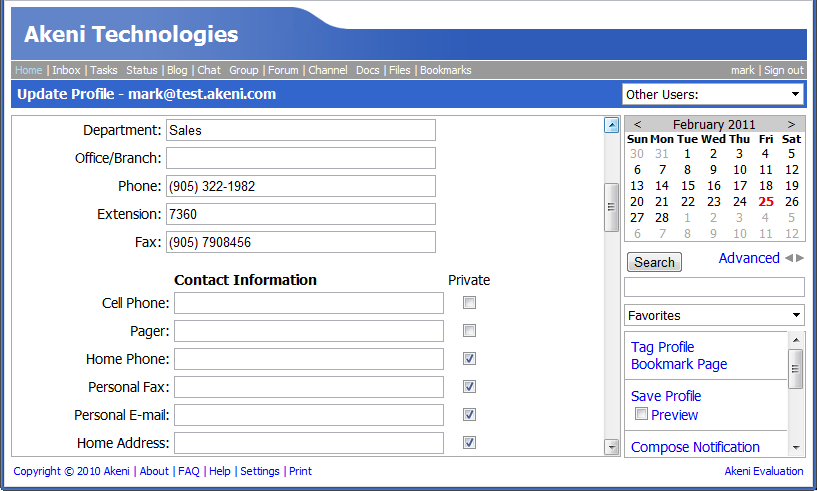Click the Save Profile link
Image resolution: width=817 pixels, height=491 pixels.
click(x=666, y=396)
